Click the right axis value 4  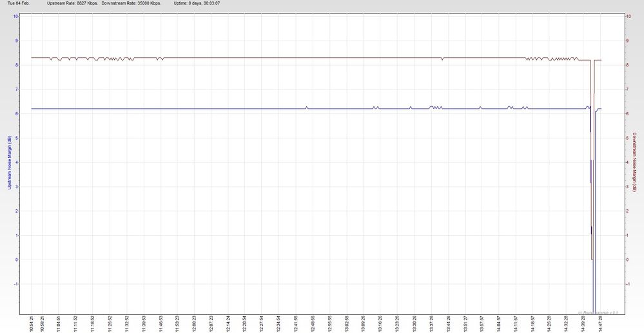[x=627, y=162]
